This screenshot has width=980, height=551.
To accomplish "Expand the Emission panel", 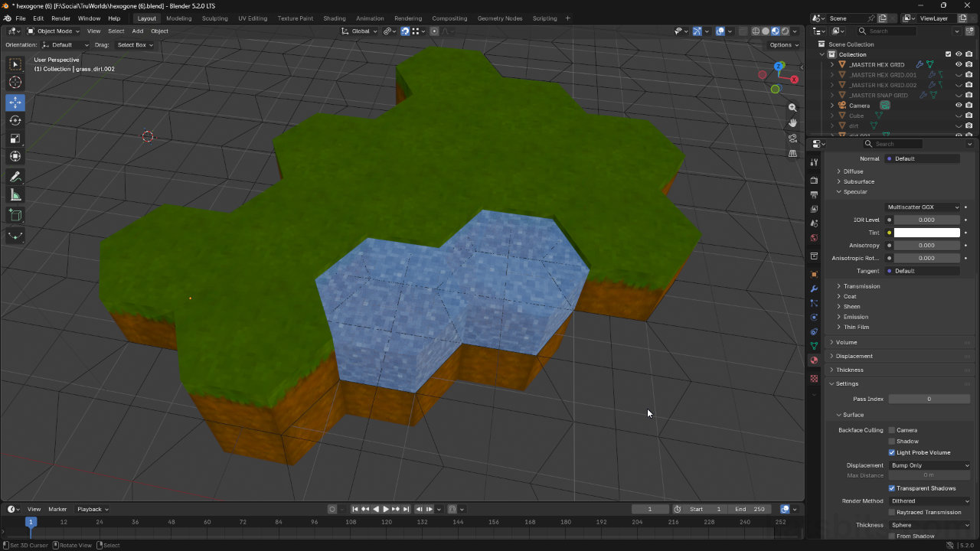I will (855, 317).
